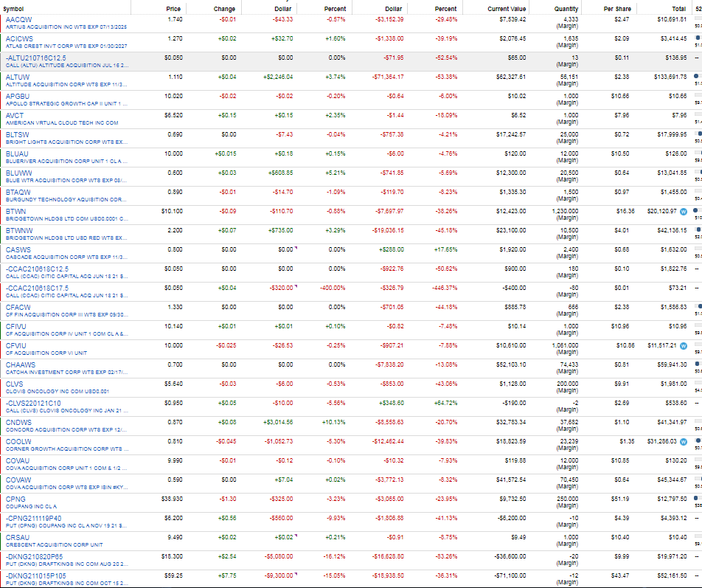Image resolution: width=702 pixels, height=588 pixels.
Task: Select BLUWW percent change +5.21%
Action: pyautogui.click(x=335, y=173)
